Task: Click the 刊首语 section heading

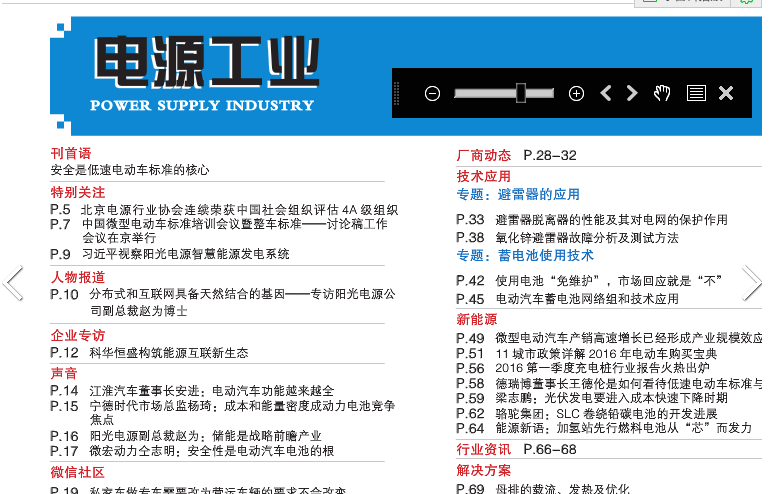Action: point(71,153)
